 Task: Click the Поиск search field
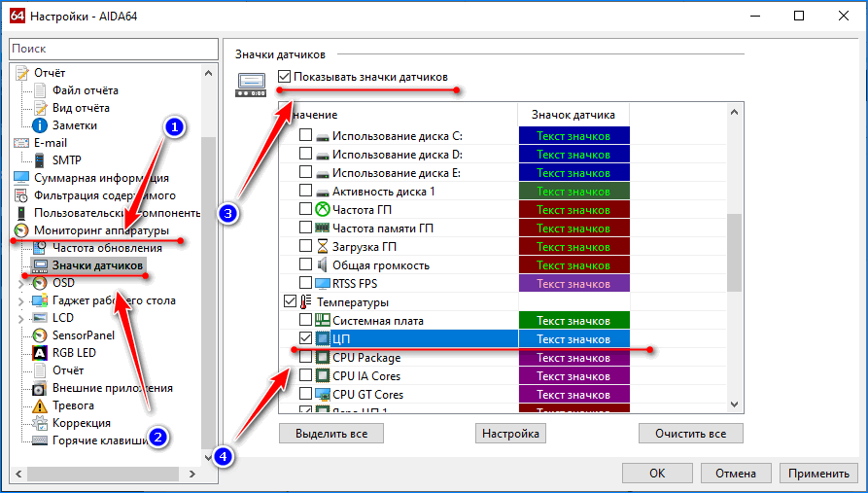(x=113, y=48)
